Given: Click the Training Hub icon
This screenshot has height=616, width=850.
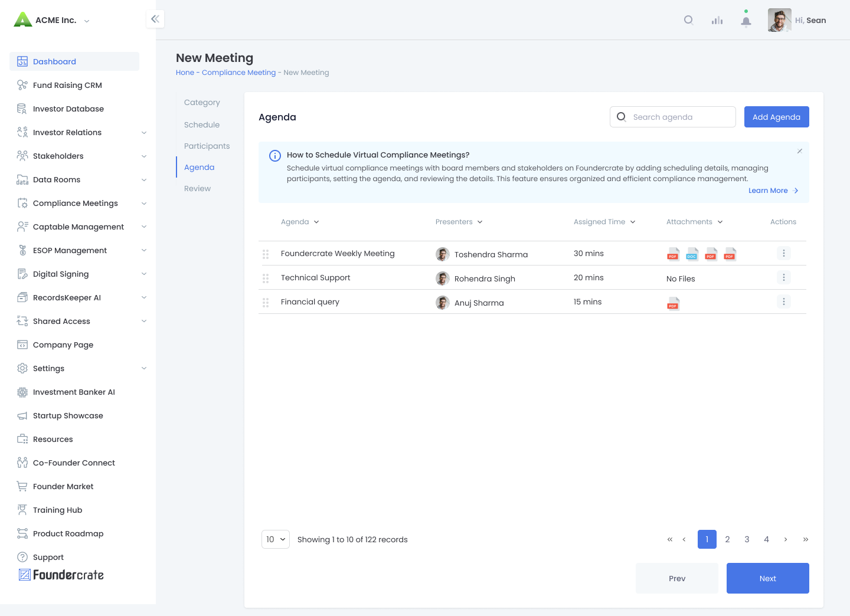Looking at the screenshot, I should pyautogui.click(x=22, y=510).
